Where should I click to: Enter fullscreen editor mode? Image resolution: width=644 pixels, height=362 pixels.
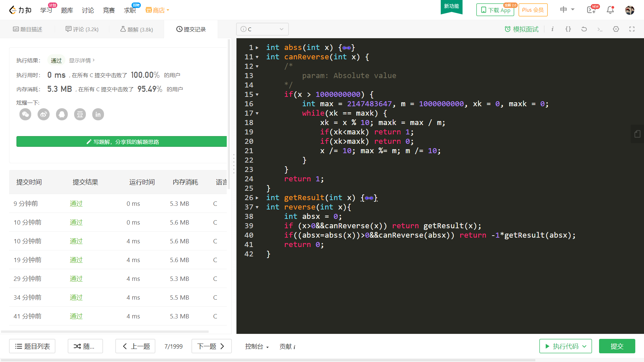pos(632,29)
